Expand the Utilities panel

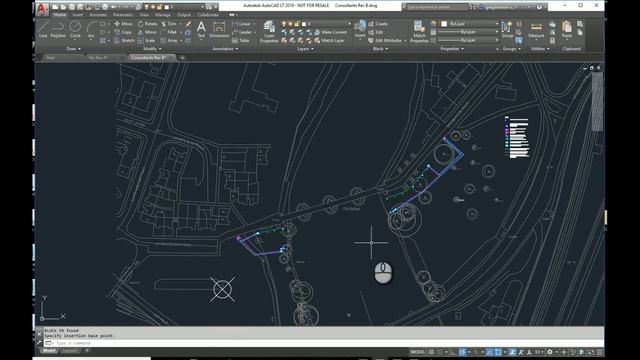point(540,49)
